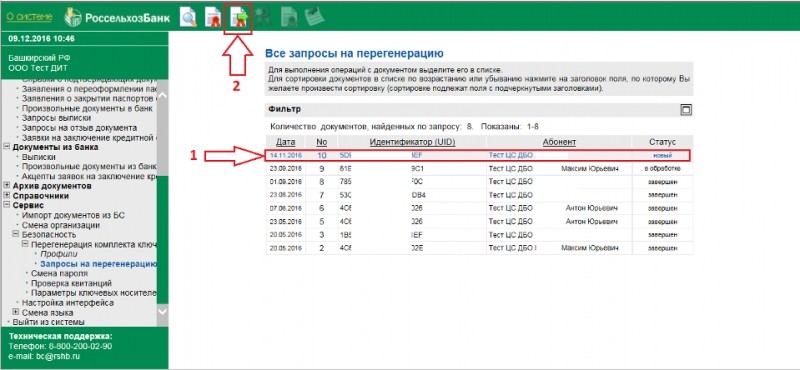Image resolution: width=800 pixels, height=370 pixels.
Task: Open Запросы на отзыв документа
Action: pos(79,128)
